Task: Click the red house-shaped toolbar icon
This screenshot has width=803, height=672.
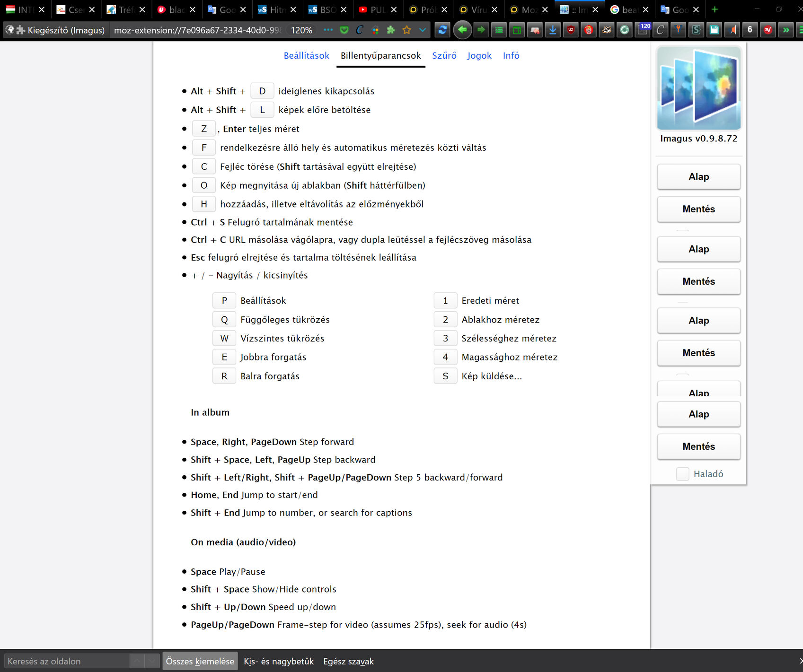Action: point(589,30)
